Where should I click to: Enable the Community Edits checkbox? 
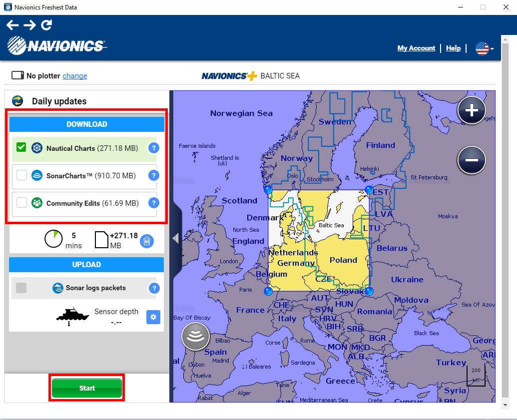22,202
